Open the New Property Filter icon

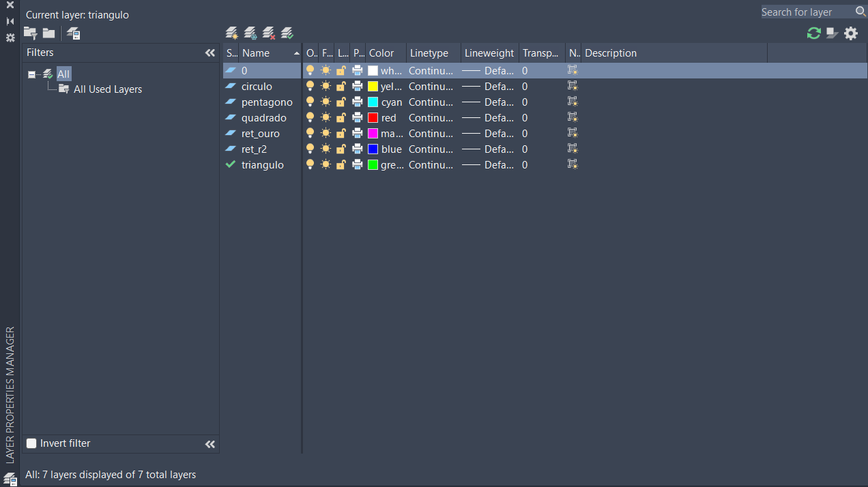click(x=31, y=33)
